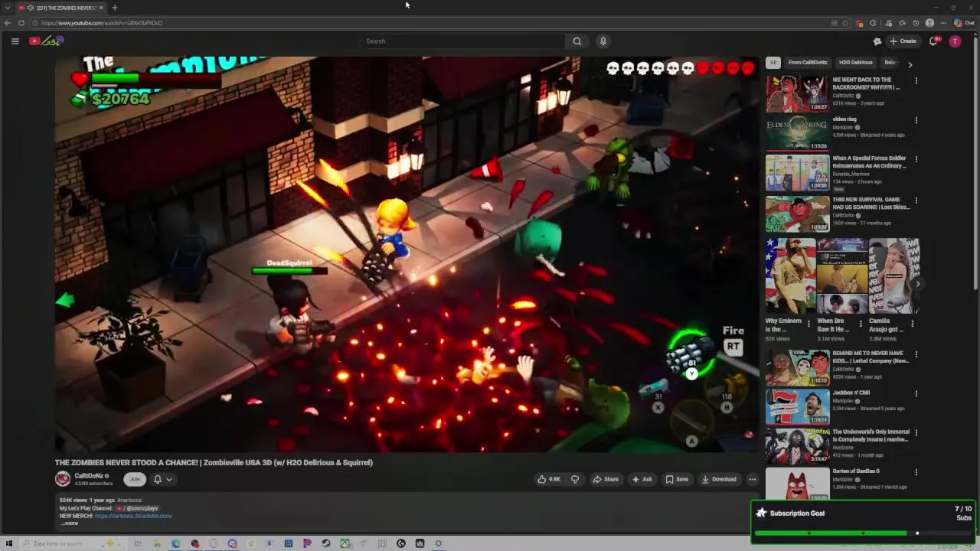This screenshot has height=551, width=980.
Task: Click the Ask button
Action: pyautogui.click(x=642, y=479)
